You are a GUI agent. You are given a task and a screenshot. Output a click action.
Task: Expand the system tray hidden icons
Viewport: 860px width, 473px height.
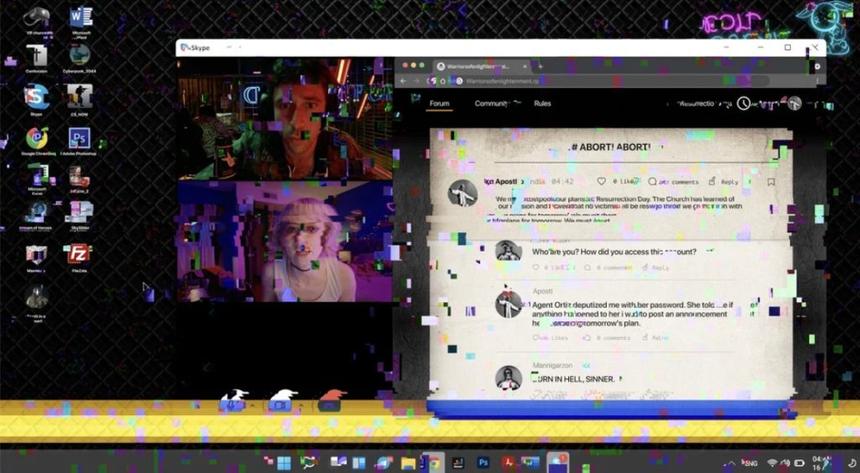point(735,463)
